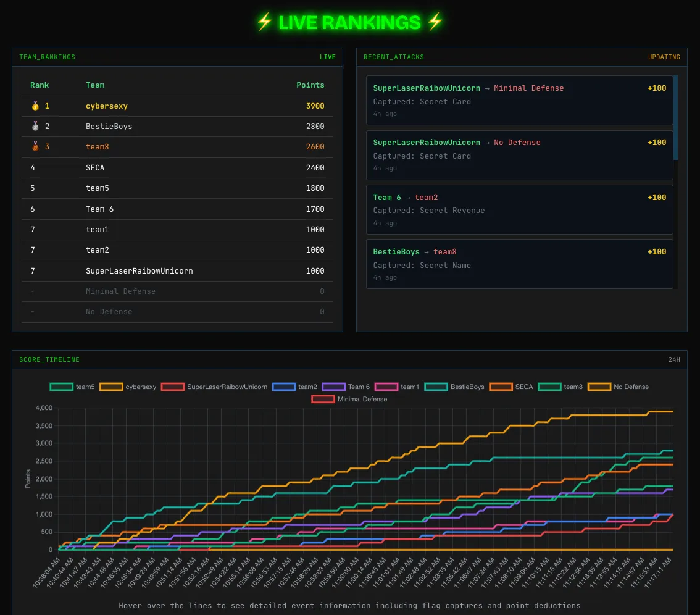Click the lightning bolt right of LIVE RANKINGS

point(435,22)
